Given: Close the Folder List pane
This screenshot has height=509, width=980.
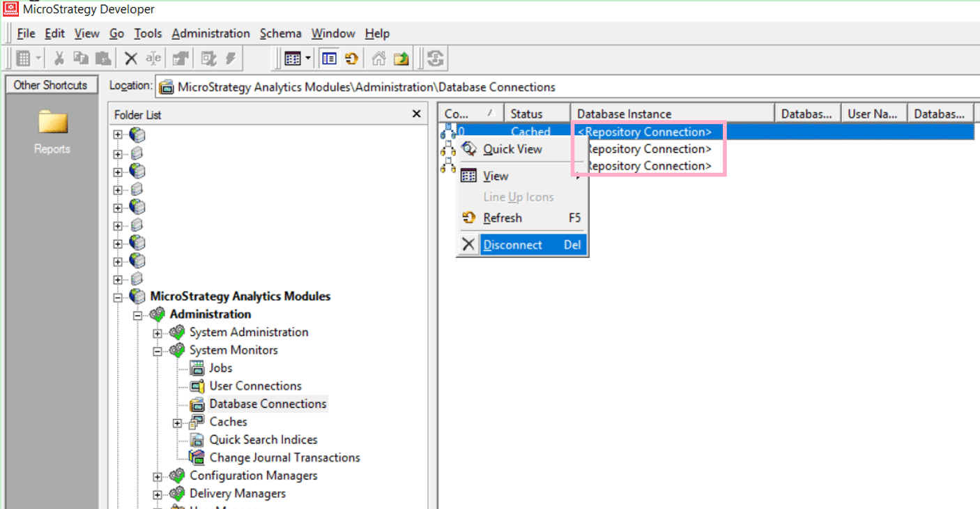Looking at the screenshot, I should click(416, 114).
